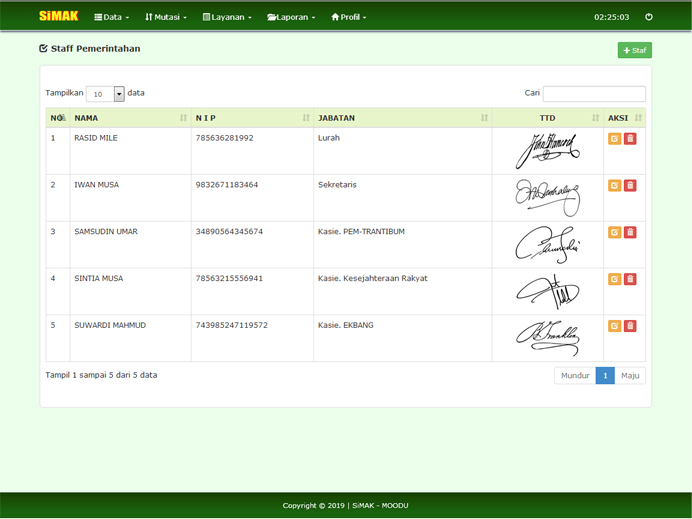The height and width of the screenshot is (519, 692).
Task: Open the Tampilkan entries count selector
Action: 105,94
